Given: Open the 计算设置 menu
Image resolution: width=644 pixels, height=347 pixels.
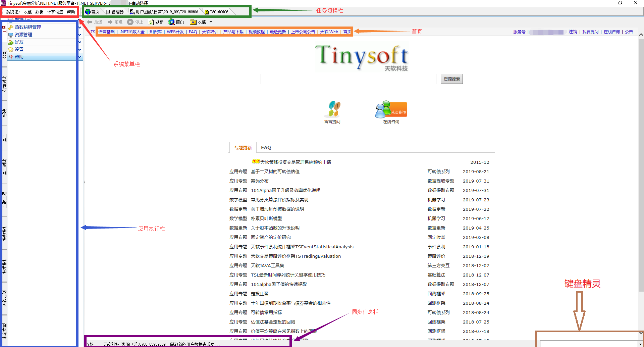Looking at the screenshot, I should point(55,12).
